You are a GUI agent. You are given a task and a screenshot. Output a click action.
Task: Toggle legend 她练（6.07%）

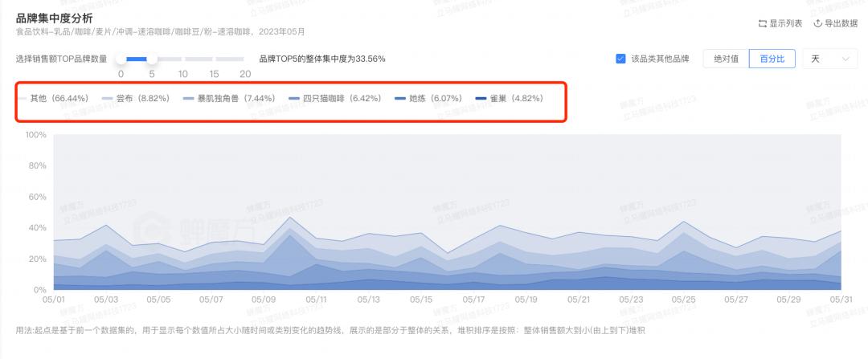click(428, 99)
